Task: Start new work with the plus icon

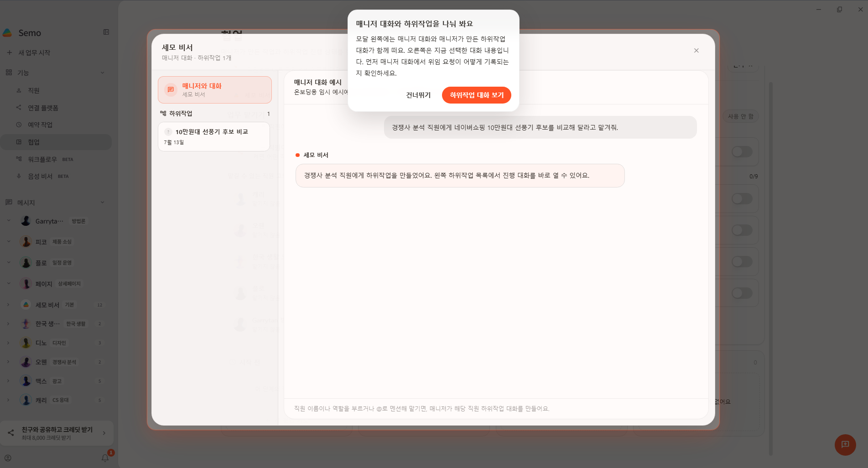Action: pyautogui.click(x=9, y=52)
